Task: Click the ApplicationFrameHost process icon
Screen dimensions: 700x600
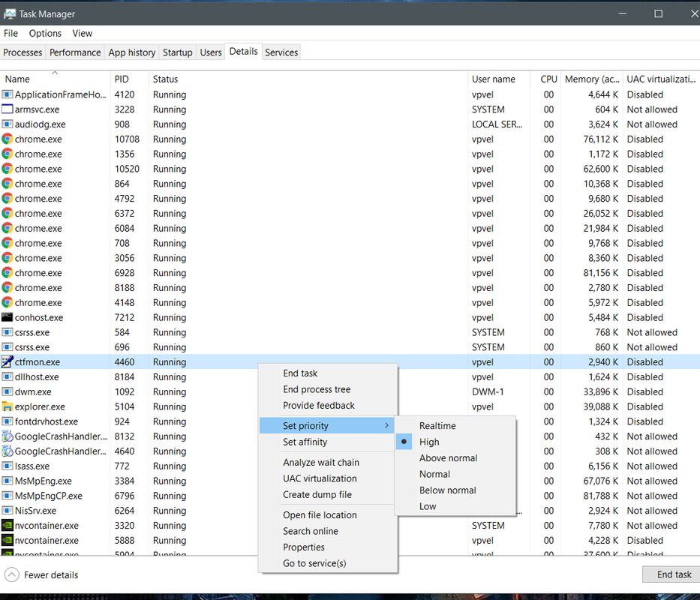Action: coord(8,94)
